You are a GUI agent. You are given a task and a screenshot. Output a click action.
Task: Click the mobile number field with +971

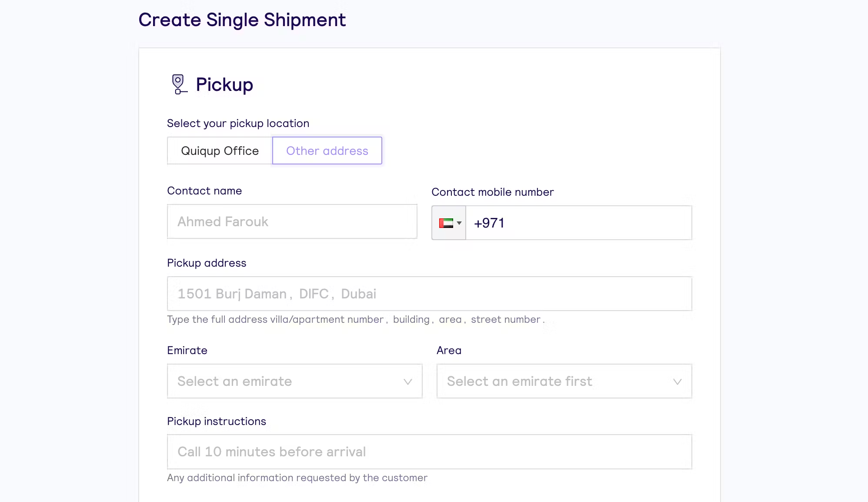pos(578,223)
